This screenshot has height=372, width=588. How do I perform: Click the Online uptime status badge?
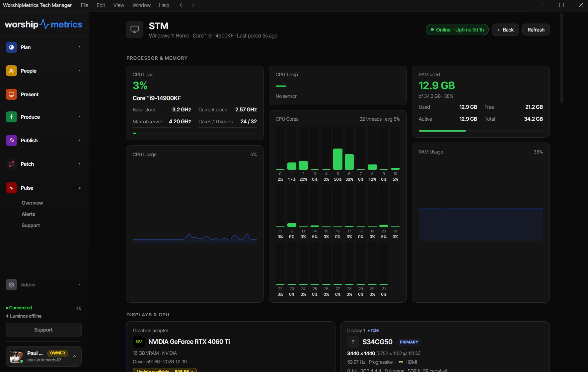click(457, 30)
